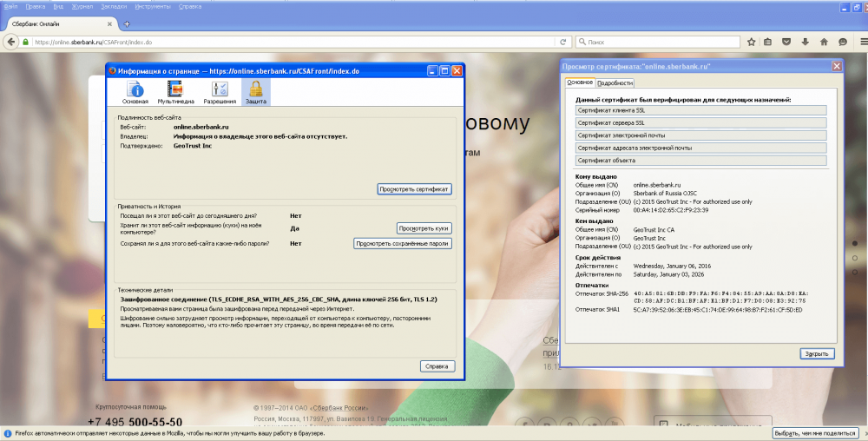Close the certificate viewer window
Image resolution: width=868 pixels, height=441 pixels.
point(837,66)
